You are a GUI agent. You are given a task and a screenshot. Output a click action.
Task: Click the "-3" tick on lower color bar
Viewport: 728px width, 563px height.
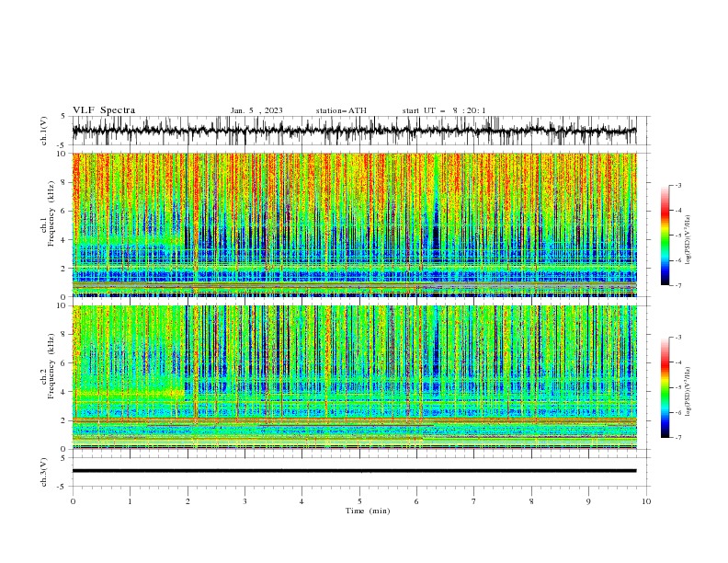point(677,338)
